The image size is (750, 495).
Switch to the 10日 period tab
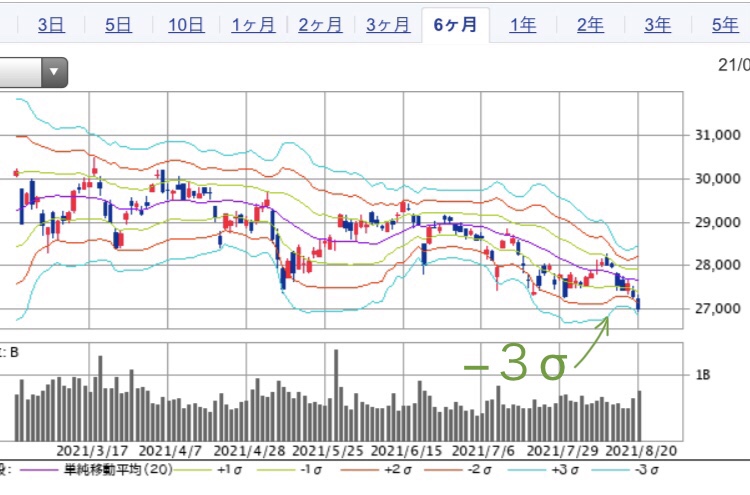(x=186, y=25)
